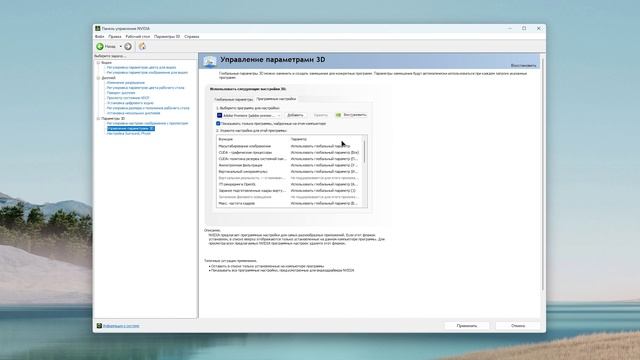640x360 pixels.
Task: Open Регулировка параметров цвета для видео
Action: [x=141, y=67]
